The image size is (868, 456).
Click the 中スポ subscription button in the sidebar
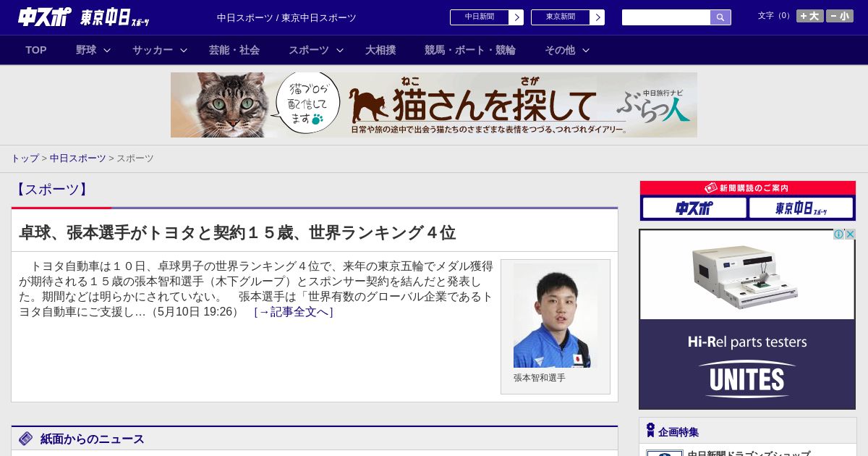[x=694, y=208]
